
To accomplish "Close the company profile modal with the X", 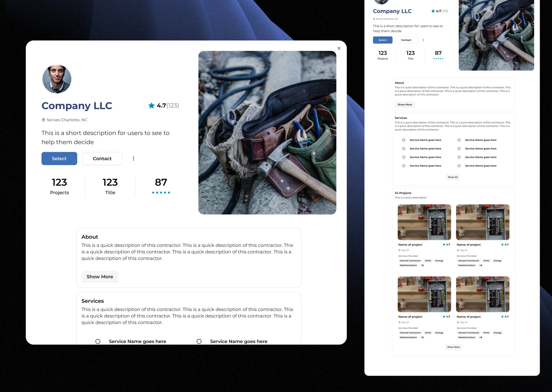I will (339, 48).
